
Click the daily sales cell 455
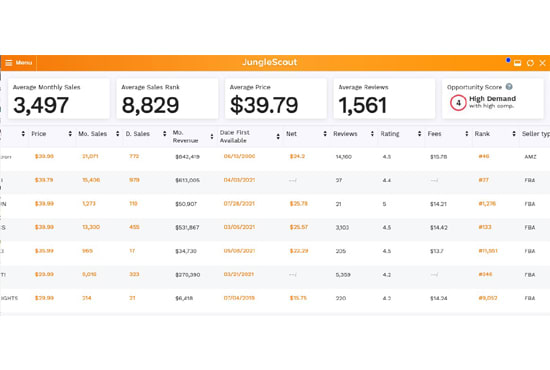pyautogui.click(x=134, y=227)
